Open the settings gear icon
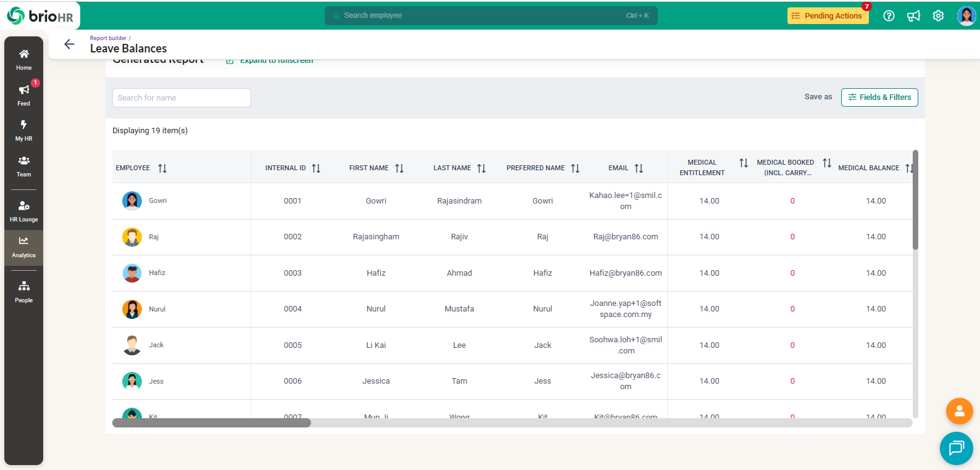 [938, 16]
